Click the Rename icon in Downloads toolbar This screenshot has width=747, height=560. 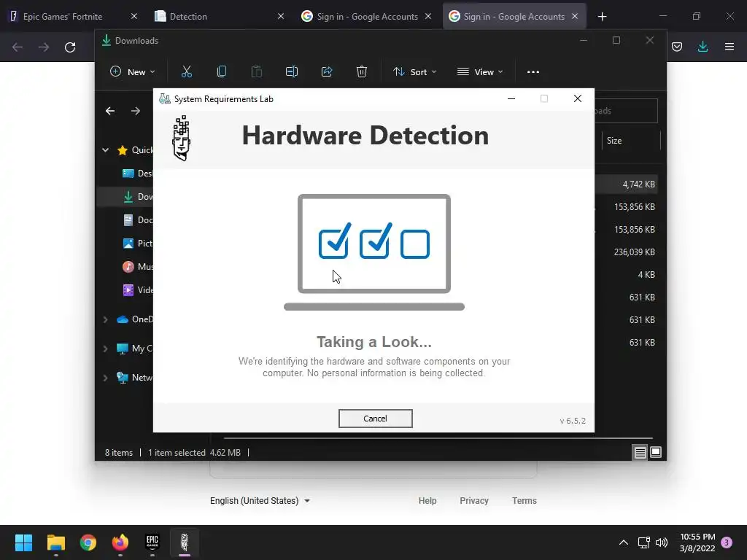click(x=292, y=72)
